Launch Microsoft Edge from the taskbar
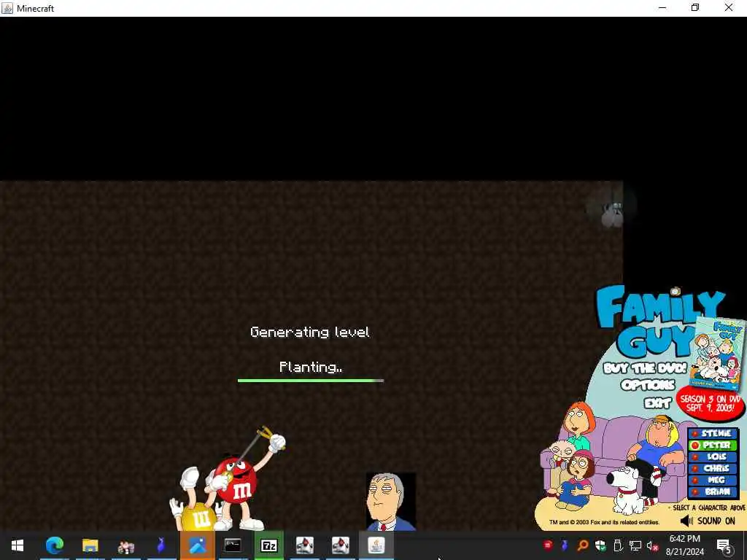Screen dimensions: 747x560 click(x=54, y=545)
